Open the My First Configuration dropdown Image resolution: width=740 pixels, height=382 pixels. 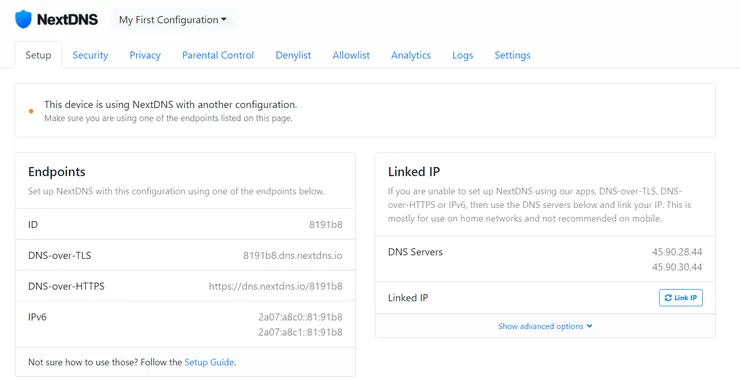click(173, 20)
